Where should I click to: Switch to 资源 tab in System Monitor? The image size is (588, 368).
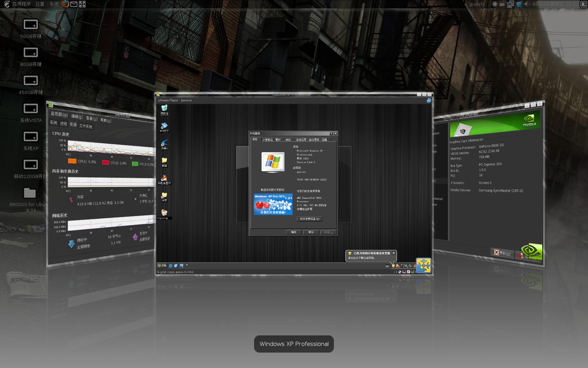[x=73, y=124]
